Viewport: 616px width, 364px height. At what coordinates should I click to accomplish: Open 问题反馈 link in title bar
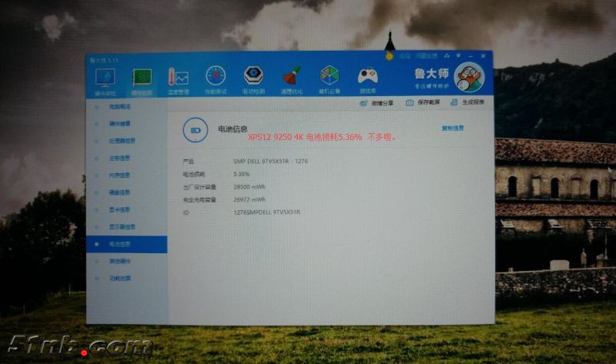pyautogui.click(x=427, y=55)
